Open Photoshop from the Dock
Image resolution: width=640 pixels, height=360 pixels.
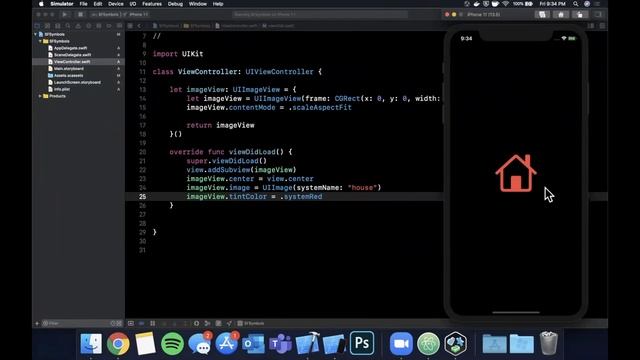pyautogui.click(x=362, y=343)
